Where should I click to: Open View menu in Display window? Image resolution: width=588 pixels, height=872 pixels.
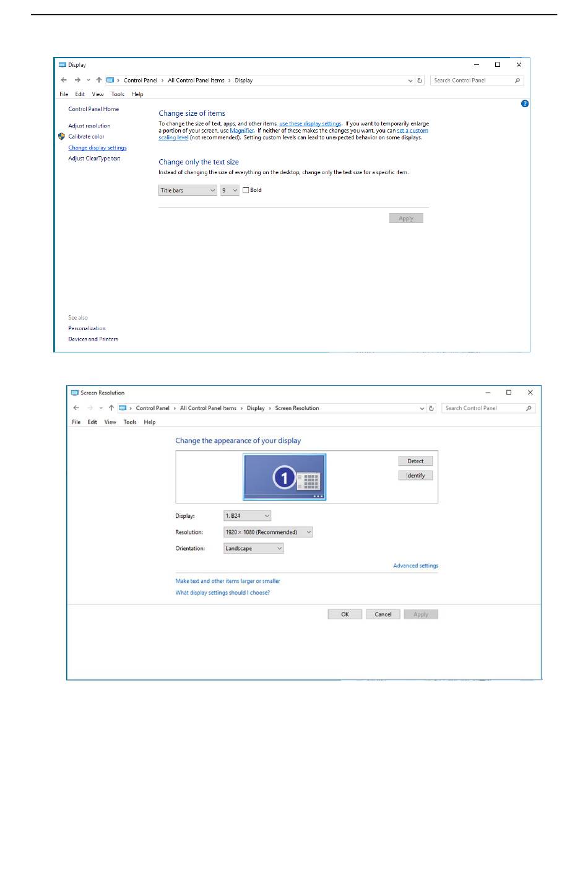coord(98,94)
